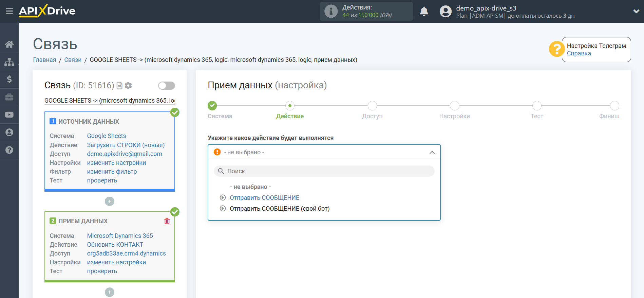The height and width of the screenshot is (298, 644).
Task: Select Отправить СООБЩЕНИЕ (свой бот) option
Action: click(x=280, y=209)
